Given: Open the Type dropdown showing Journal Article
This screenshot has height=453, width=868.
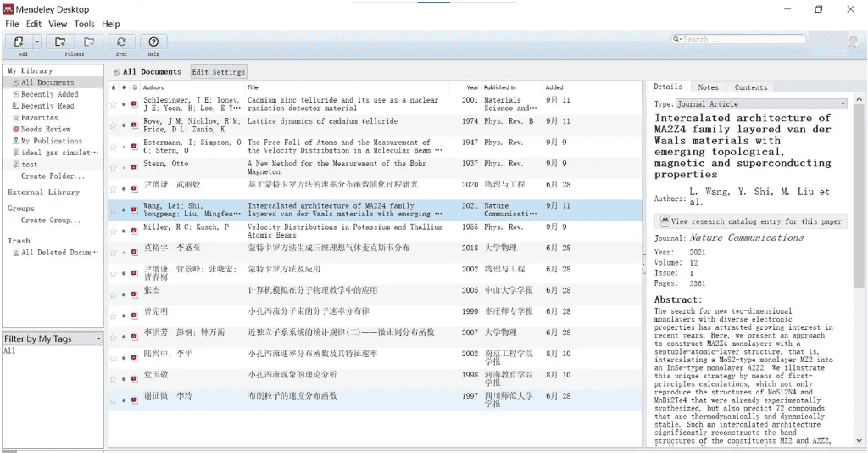Looking at the screenshot, I should (761, 103).
